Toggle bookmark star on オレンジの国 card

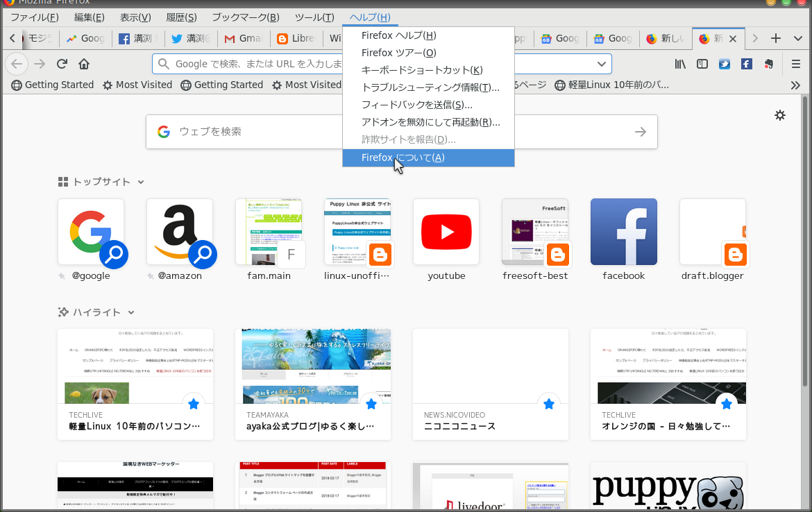coord(727,404)
